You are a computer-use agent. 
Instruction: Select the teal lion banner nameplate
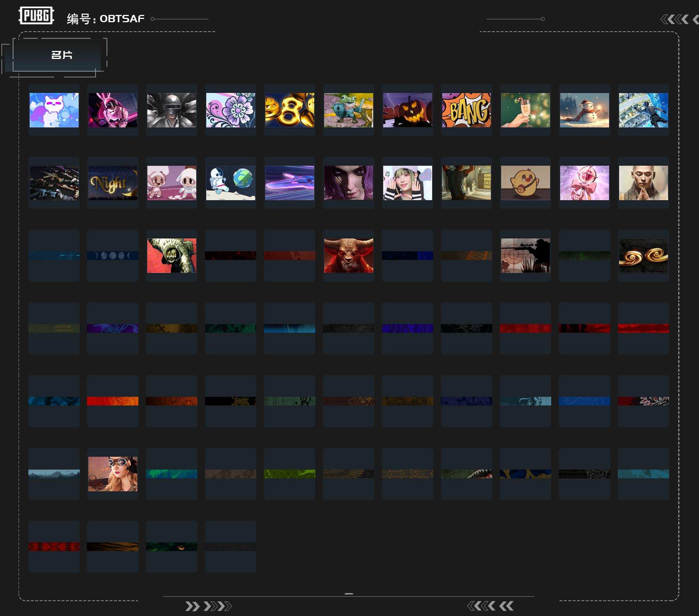(x=526, y=401)
